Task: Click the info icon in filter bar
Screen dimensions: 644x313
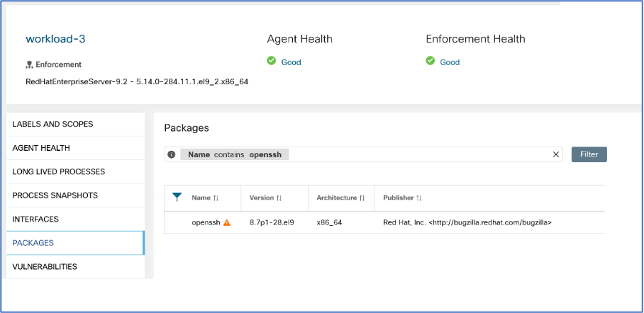Action: (172, 154)
